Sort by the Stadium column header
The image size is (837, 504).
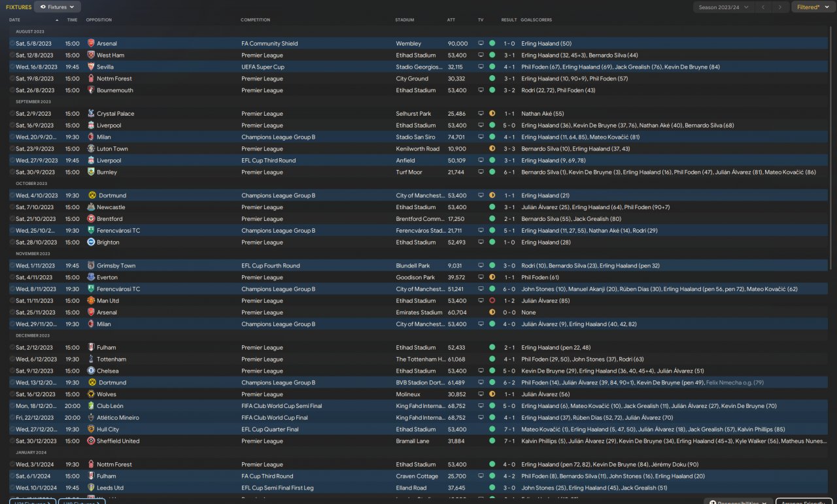(x=405, y=20)
